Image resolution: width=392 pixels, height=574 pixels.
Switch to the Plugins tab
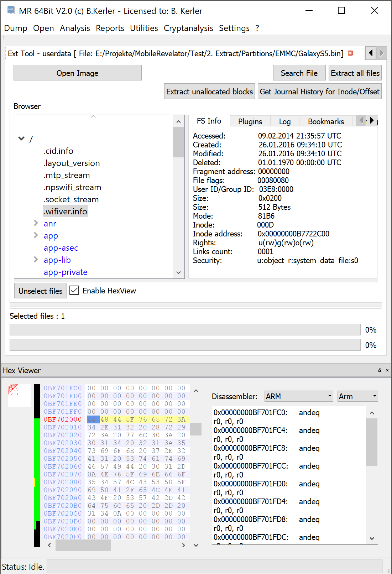[x=250, y=121]
